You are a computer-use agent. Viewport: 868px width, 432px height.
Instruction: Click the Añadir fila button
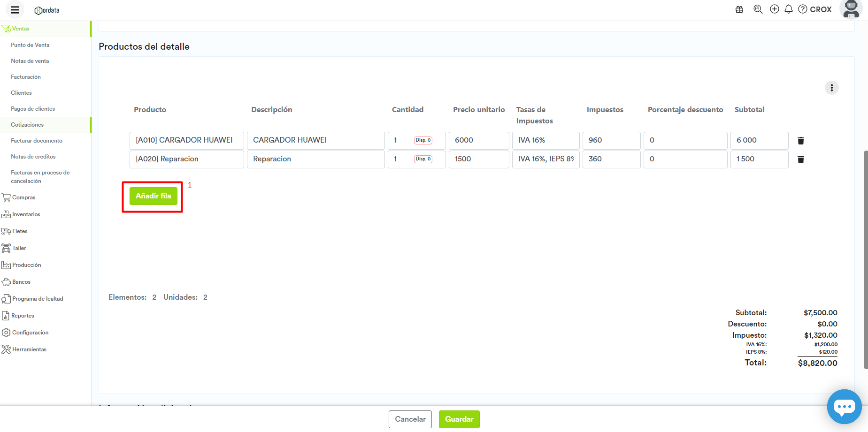pyautogui.click(x=153, y=196)
